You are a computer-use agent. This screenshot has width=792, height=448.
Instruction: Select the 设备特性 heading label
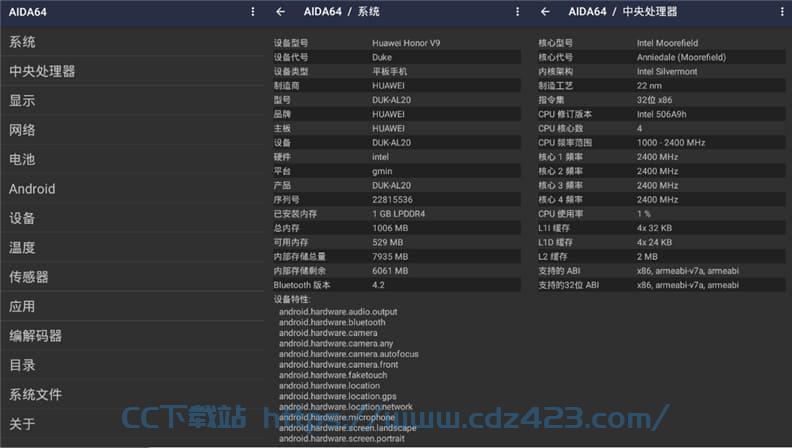click(x=291, y=299)
